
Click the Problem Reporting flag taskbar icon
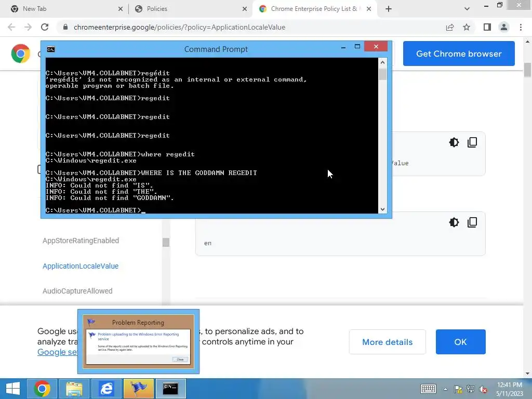point(138,389)
